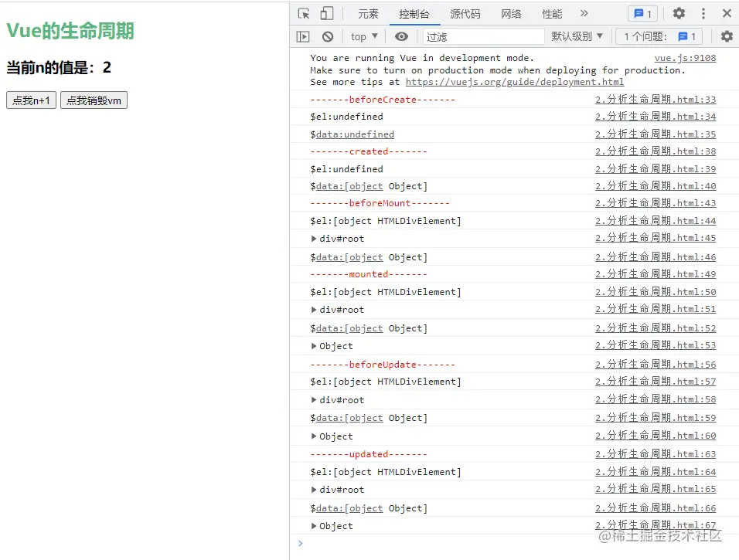Switch to the 控制台 tab
Viewport: 739px width, 560px height.
pyautogui.click(x=414, y=14)
